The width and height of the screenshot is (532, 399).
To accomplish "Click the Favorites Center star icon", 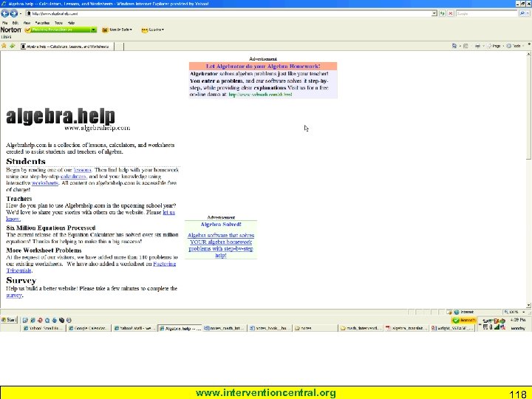I will click(x=4, y=46).
